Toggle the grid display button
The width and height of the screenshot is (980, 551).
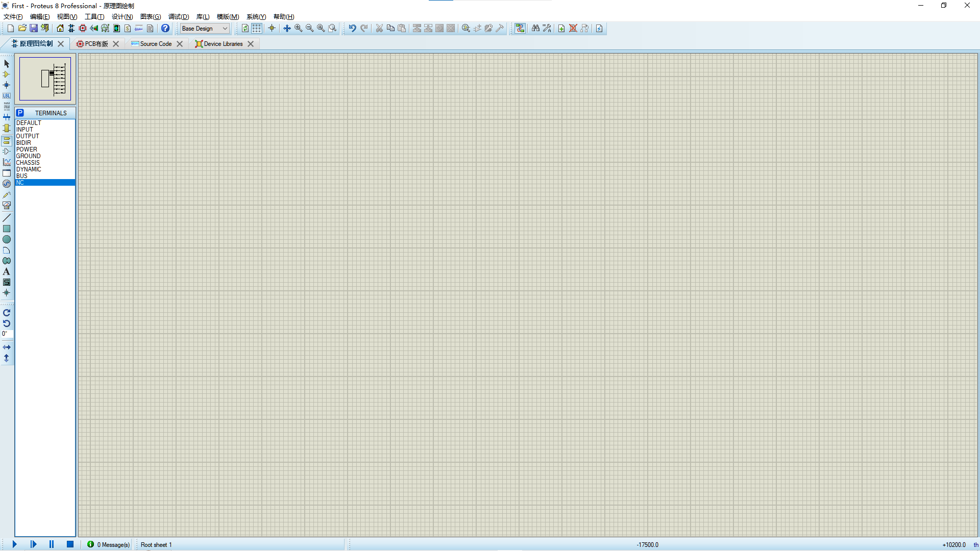pyautogui.click(x=257, y=29)
